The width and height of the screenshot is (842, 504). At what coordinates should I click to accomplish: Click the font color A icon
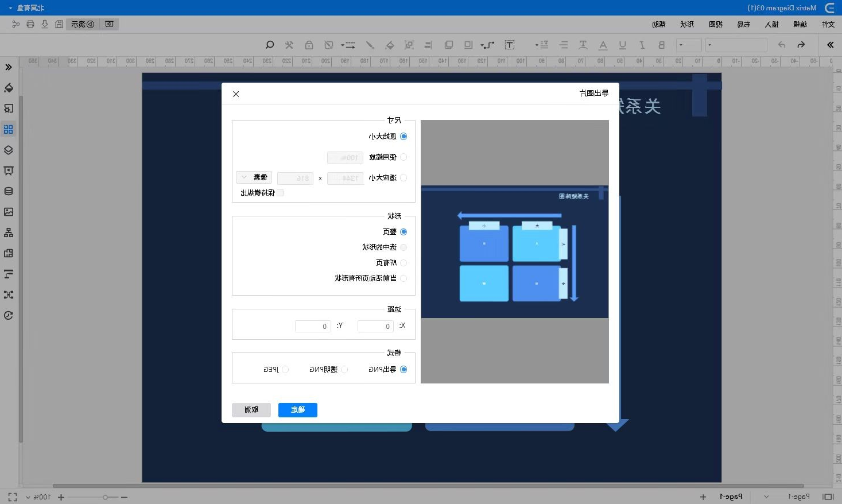point(603,45)
